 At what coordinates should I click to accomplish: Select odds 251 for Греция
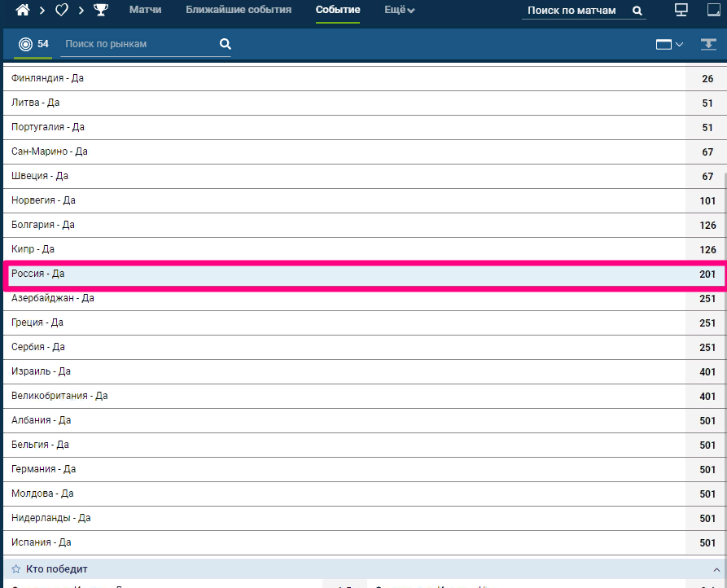pos(707,323)
